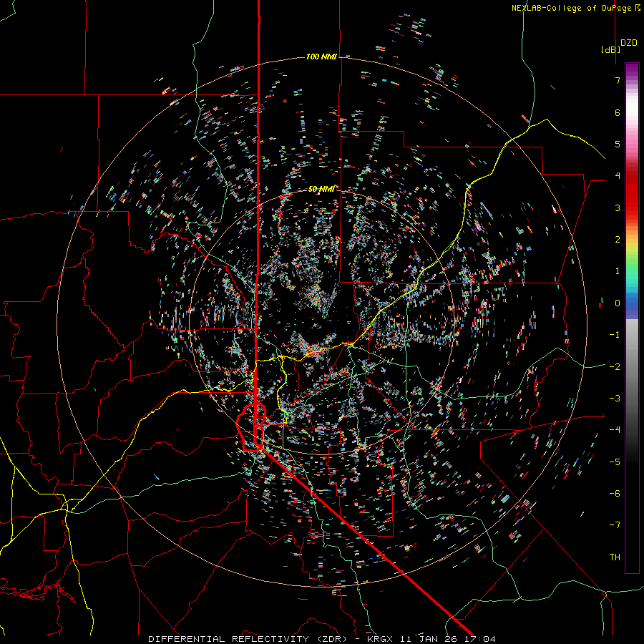Click the 1 value on color scale

tap(618, 271)
